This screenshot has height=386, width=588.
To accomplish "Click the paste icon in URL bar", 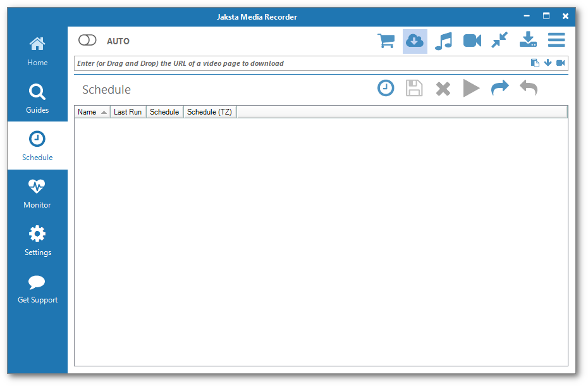I will click(535, 63).
